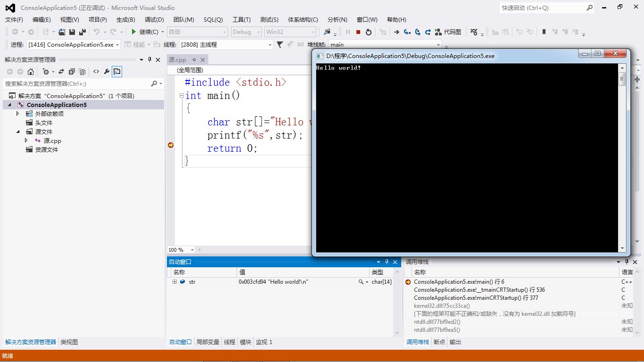Image resolution: width=644 pixels, height=362 pixels.
Task: Open the 调试(D) menu
Action: pyautogui.click(x=154, y=20)
